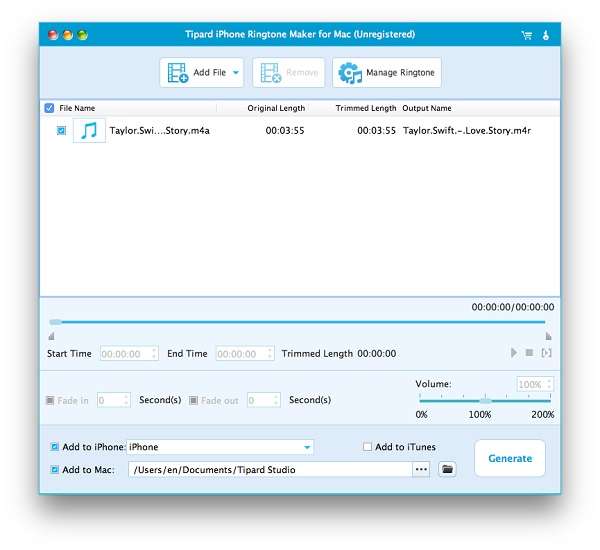Click the Volume percentage stepper arrows
The height and width of the screenshot is (550, 600).
[x=549, y=384]
